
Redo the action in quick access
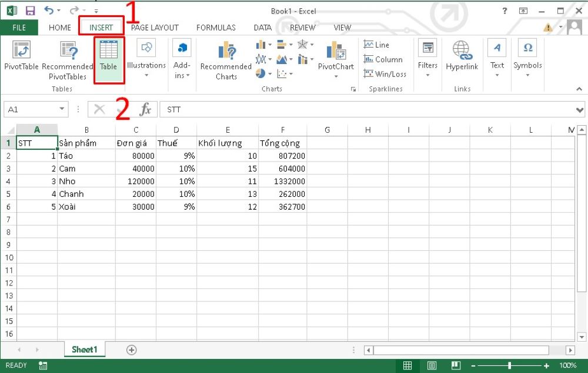point(74,10)
